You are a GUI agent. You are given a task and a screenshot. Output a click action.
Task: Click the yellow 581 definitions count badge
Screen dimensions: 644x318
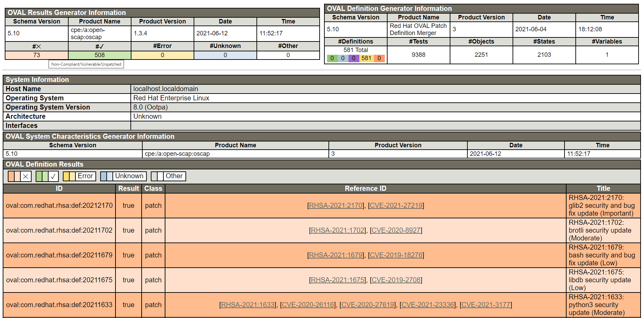point(366,58)
